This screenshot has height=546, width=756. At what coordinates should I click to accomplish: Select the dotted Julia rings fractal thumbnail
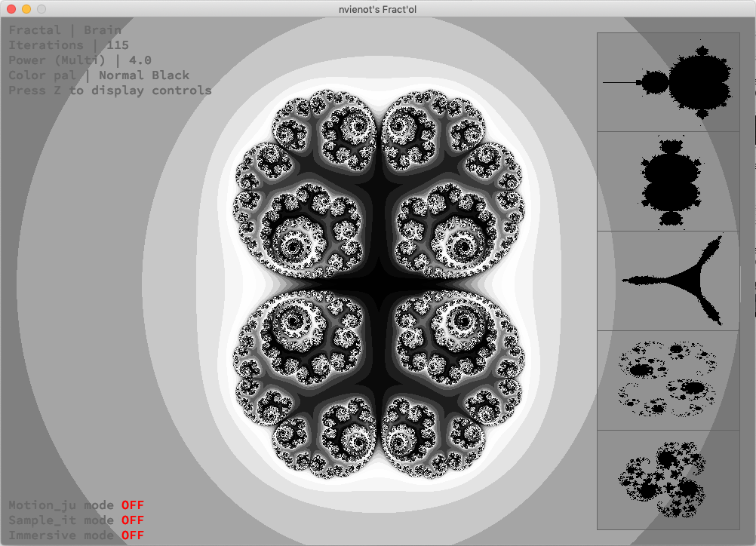pos(668,380)
